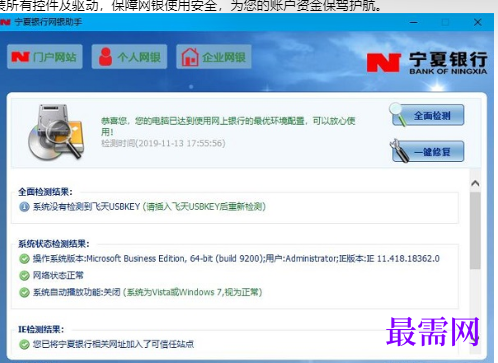Screen dimensions: 498x363
Task: Click the Bank of Ningxia logo
Action: pos(427,62)
